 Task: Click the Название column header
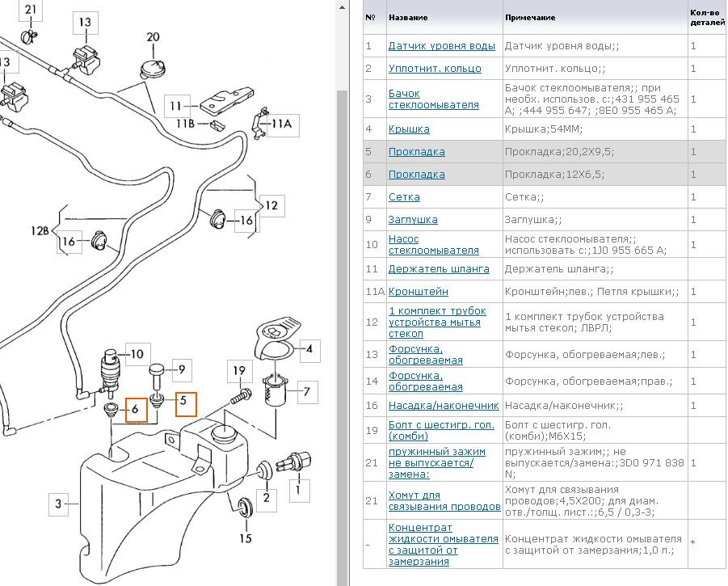point(408,17)
